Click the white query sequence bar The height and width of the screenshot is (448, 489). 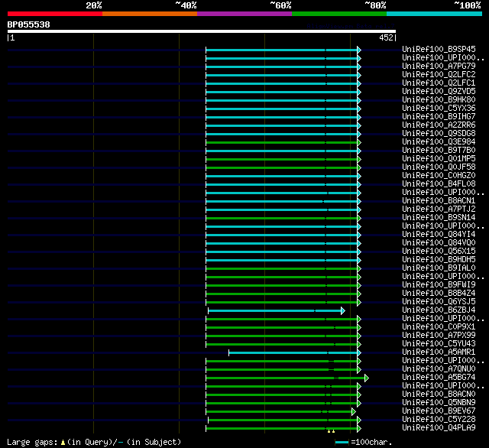pos(202,31)
